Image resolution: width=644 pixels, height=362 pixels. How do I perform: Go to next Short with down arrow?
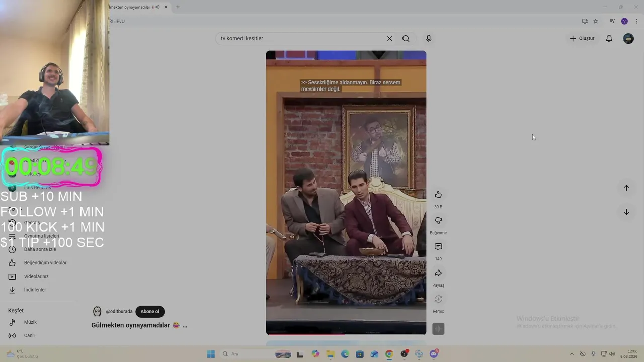tap(626, 212)
